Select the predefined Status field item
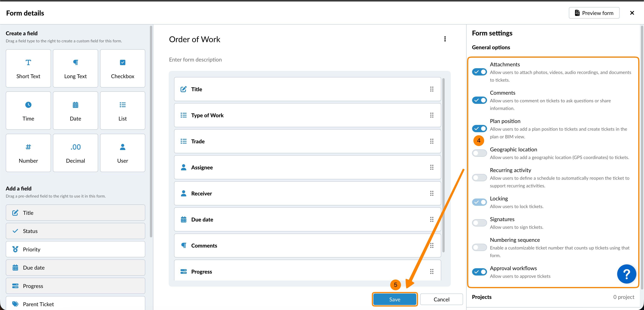The width and height of the screenshot is (644, 310). pyautogui.click(x=75, y=231)
